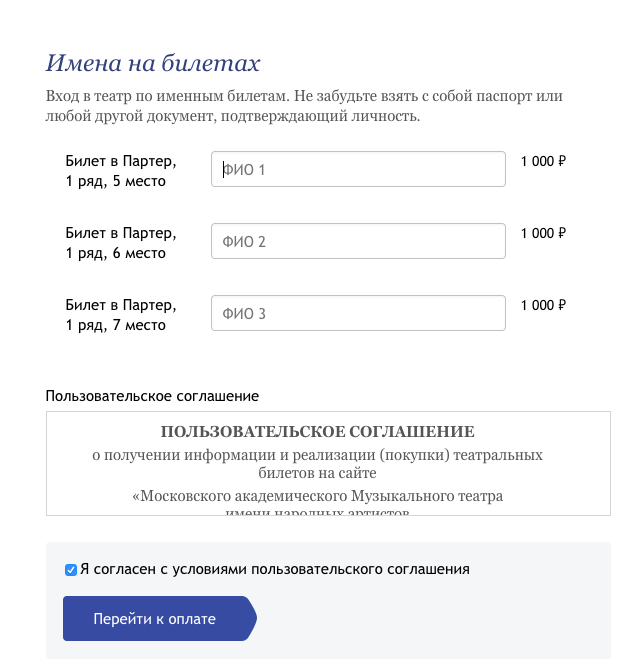
Task: Click the 'Имена на билетах' heading
Action: [153, 64]
